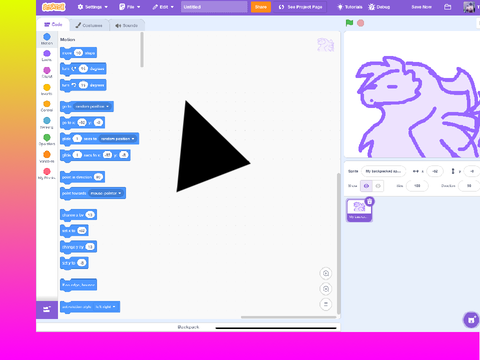Open the Edit menu
Screen dimensions: 480x360
pos(163,7)
